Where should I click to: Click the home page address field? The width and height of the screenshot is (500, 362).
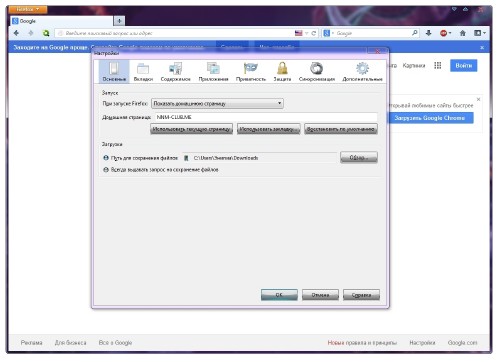point(266,117)
